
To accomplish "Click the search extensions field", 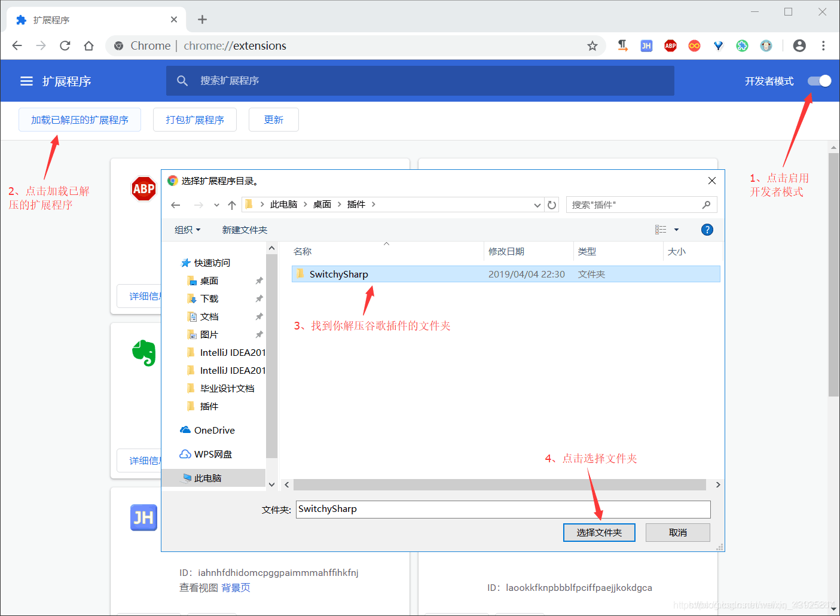I will tap(420, 81).
